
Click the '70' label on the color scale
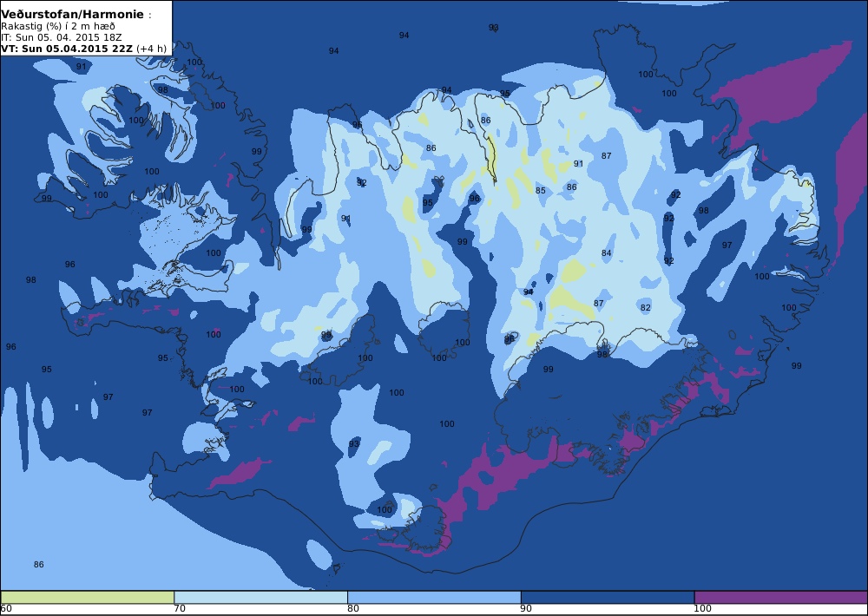click(x=180, y=609)
